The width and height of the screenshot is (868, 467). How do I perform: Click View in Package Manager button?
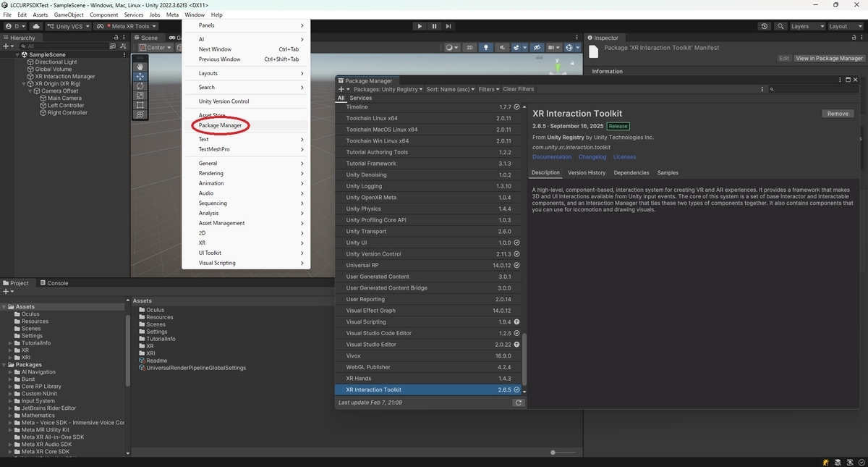[x=829, y=58]
